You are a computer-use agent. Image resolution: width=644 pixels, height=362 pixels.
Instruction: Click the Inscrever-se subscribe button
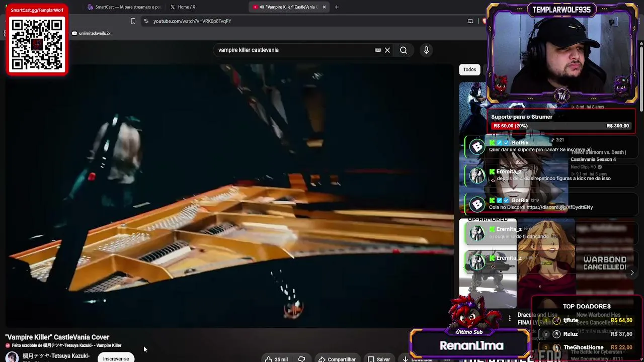click(116, 358)
